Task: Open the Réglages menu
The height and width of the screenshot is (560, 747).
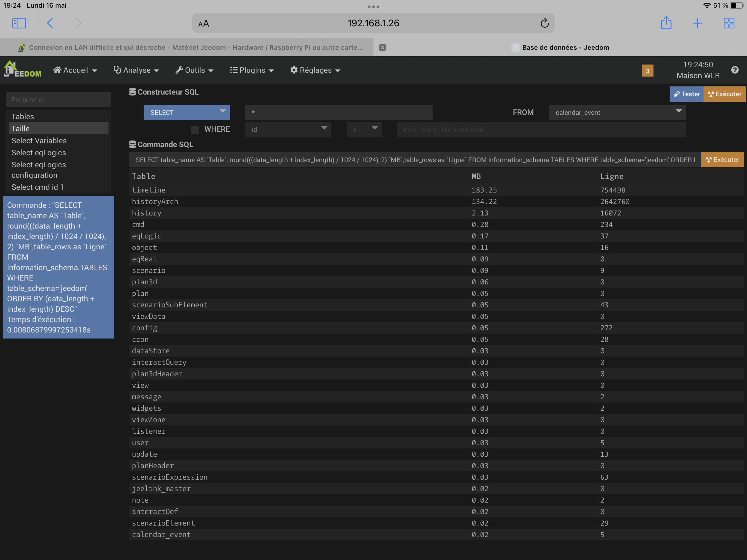Action: pyautogui.click(x=315, y=70)
